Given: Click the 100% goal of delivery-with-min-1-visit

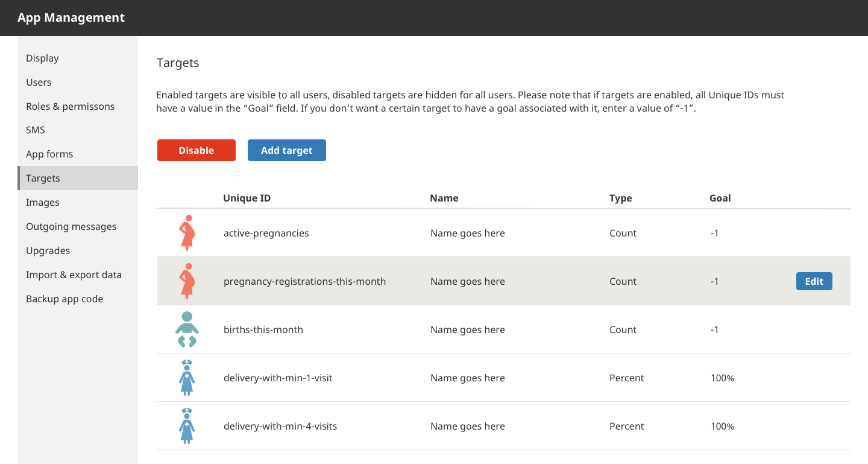Looking at the screenshot, I should (x=722, y=378).
